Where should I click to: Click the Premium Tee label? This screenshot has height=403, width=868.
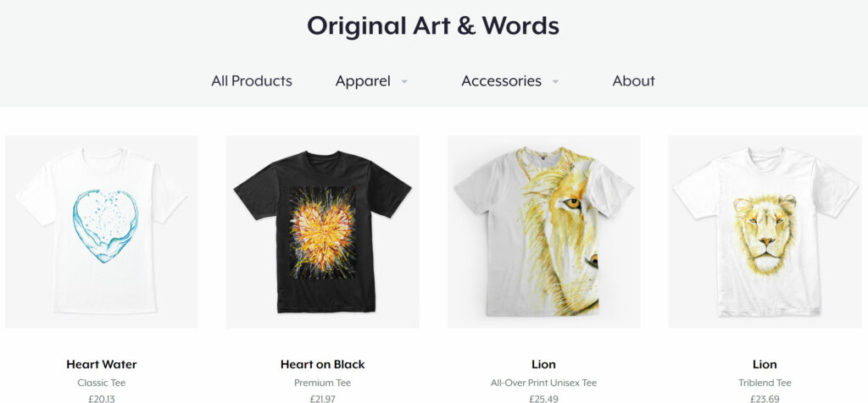323,383
